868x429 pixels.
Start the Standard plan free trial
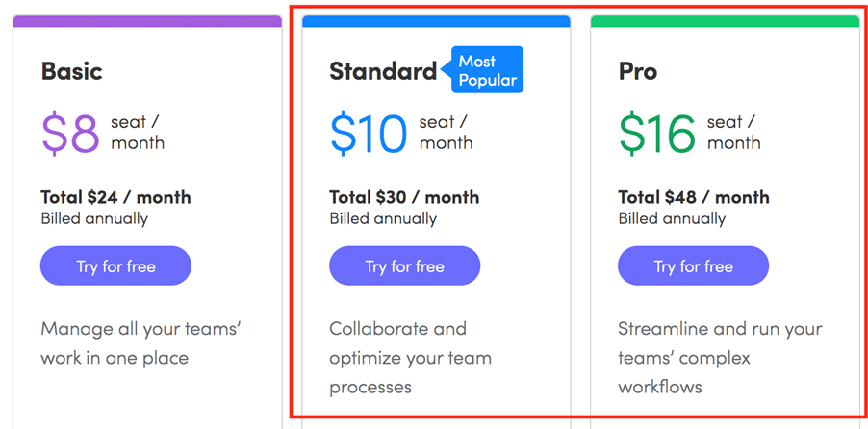pyautogui.click(x=405, y=266)
